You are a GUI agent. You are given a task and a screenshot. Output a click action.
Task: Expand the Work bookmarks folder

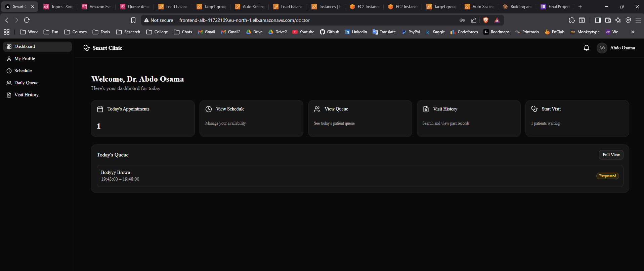(29, 32)
